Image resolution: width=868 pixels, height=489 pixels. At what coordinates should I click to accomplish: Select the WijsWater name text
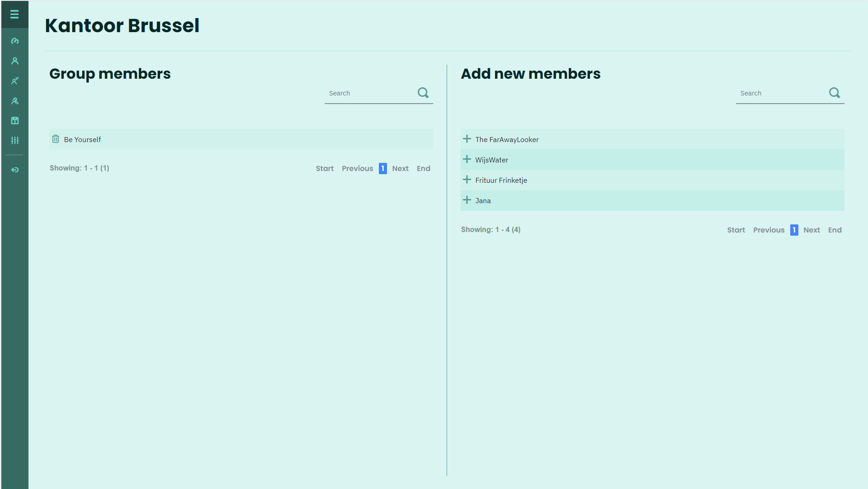pos(491,160)
